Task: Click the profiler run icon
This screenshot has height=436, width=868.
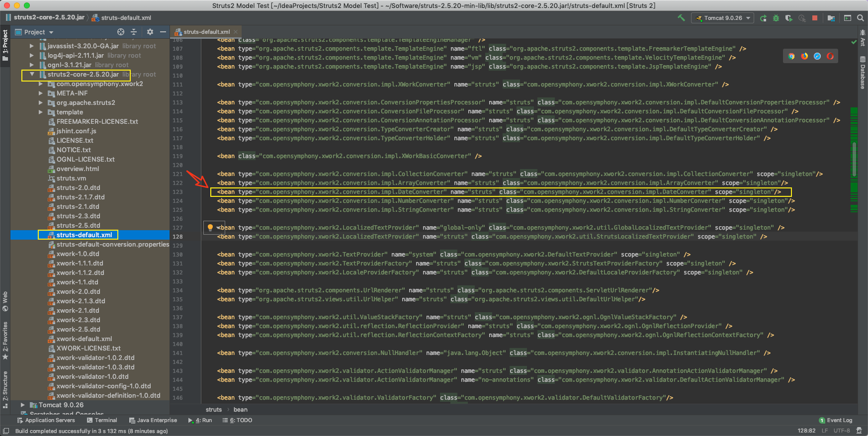Action: point(802,18)
